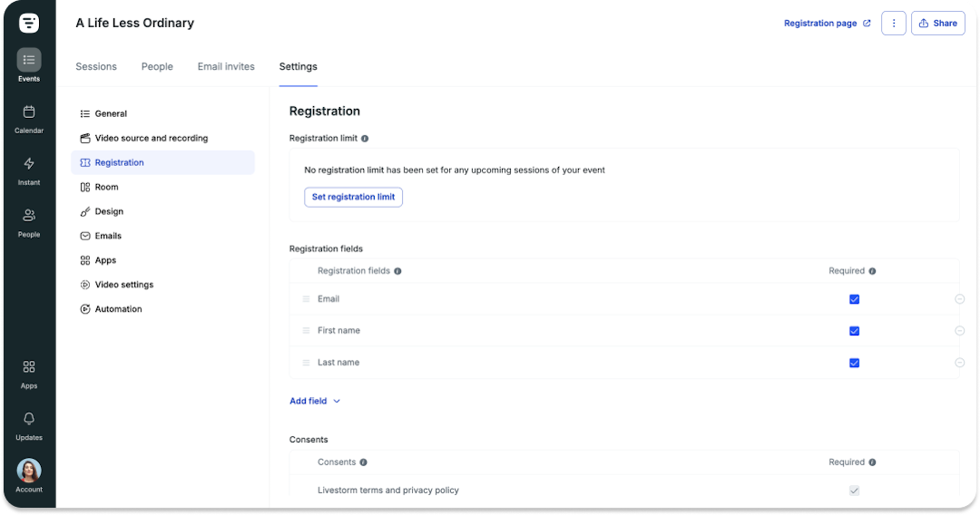Click info icon next to Registration limit

[365, 139]
